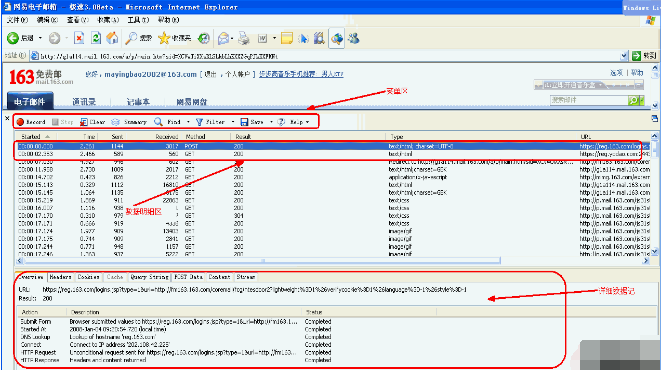Click the mail search input field

(589, 100)
